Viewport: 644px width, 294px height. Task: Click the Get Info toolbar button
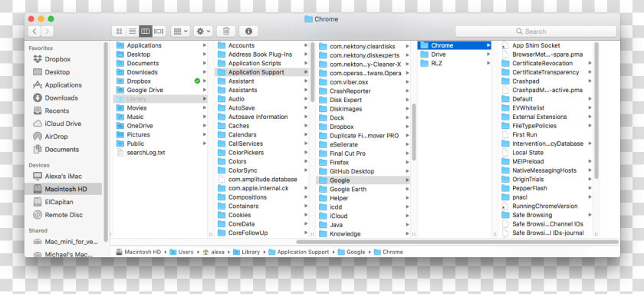click(x=248, y=31)
